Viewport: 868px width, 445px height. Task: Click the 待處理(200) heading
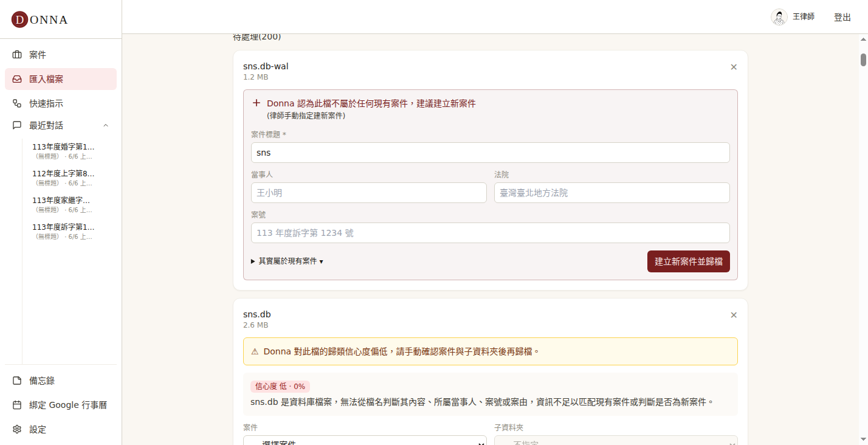(x=257, y=37)
